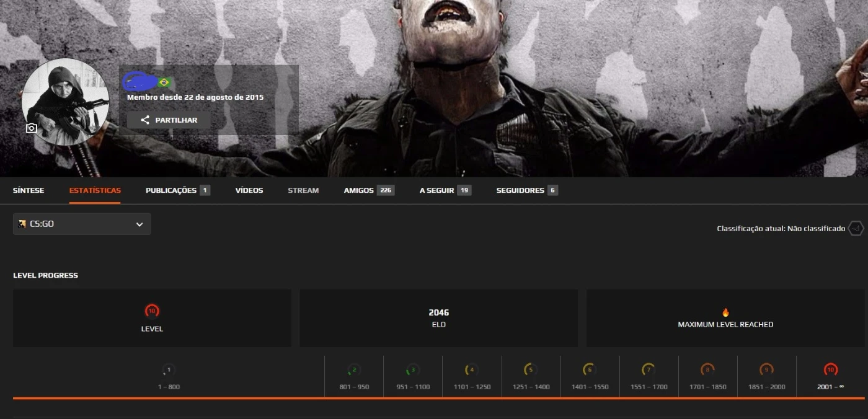Viewport: 868px width, 419px height.
Task: Select the ESTATÍSTICAS tab
Action: click(95, 190)
